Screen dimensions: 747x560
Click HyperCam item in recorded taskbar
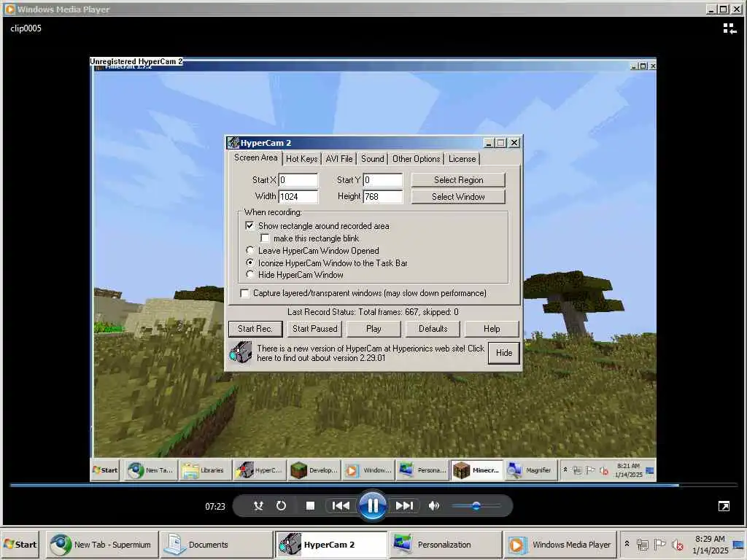[x=260, y=470]
